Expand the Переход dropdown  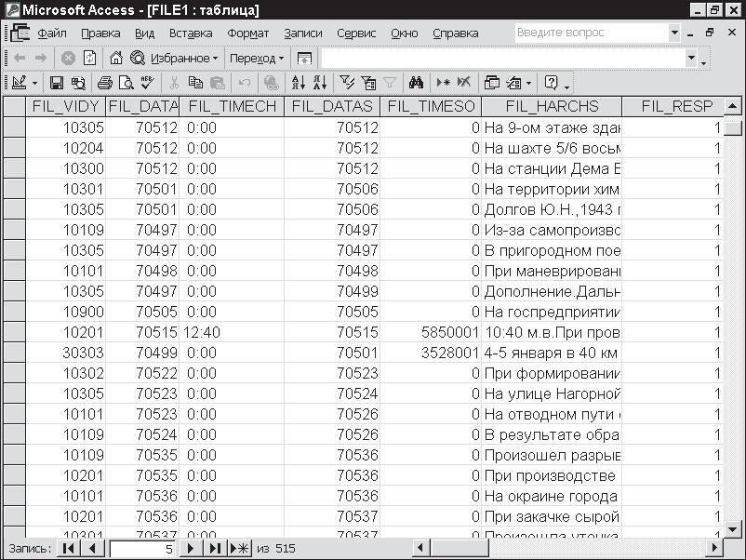[x=281, y=58]
